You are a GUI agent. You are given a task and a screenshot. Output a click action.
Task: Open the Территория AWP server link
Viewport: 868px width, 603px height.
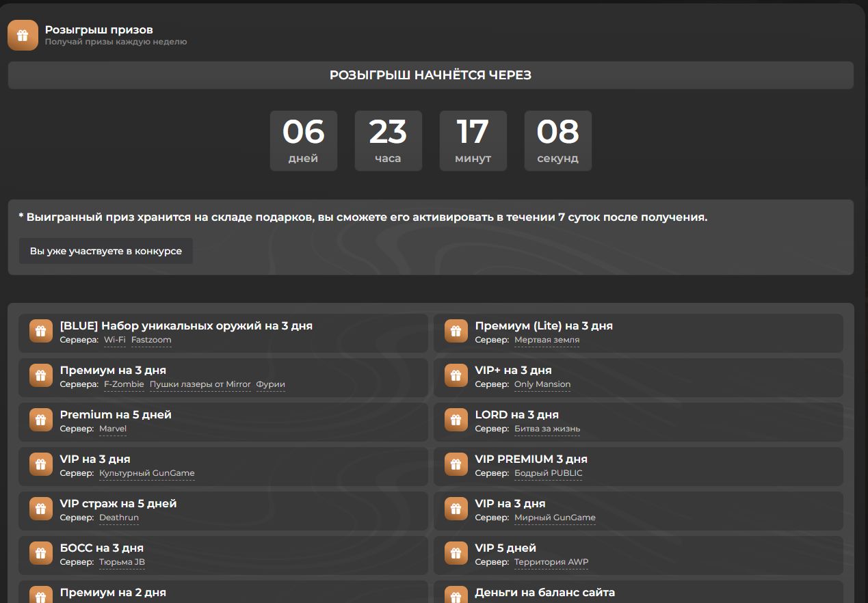(551, 562)
